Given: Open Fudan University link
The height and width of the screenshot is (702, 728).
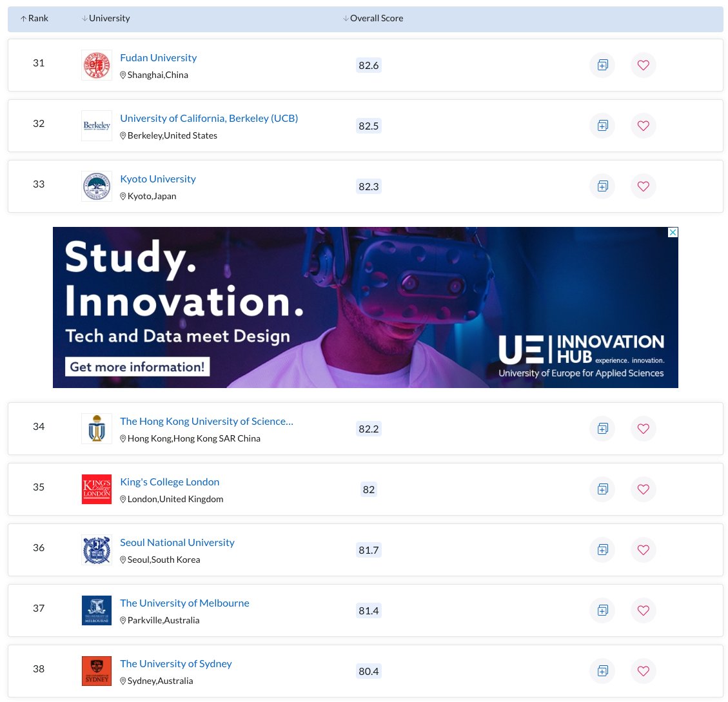Looking at the screenshot, I should pyautogui.click(x=159, y=57).
